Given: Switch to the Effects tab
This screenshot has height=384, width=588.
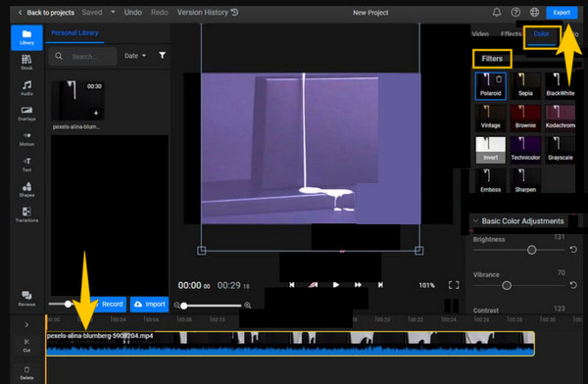Looking at the screenshot, I should [x=511, y=33].
